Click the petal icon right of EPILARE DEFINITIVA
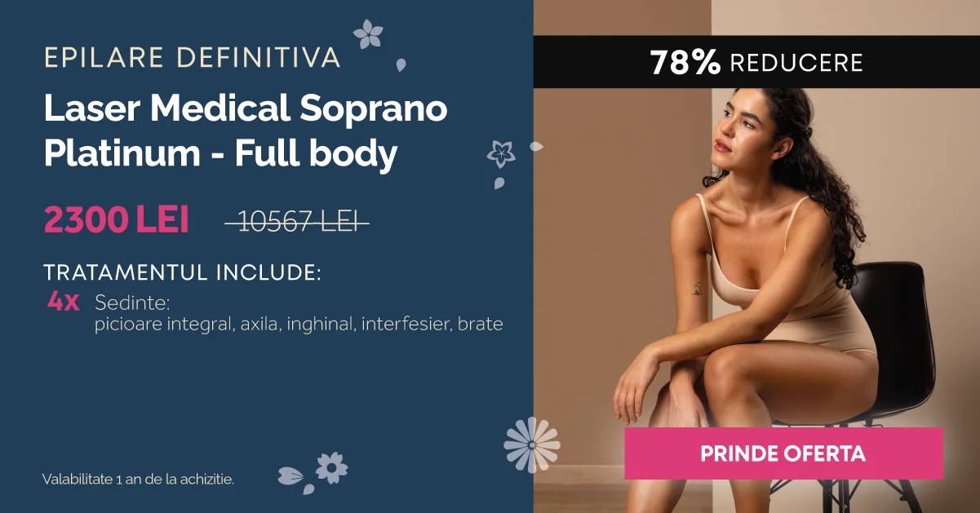This screenshot has width=980, height=513. (401, 64)
